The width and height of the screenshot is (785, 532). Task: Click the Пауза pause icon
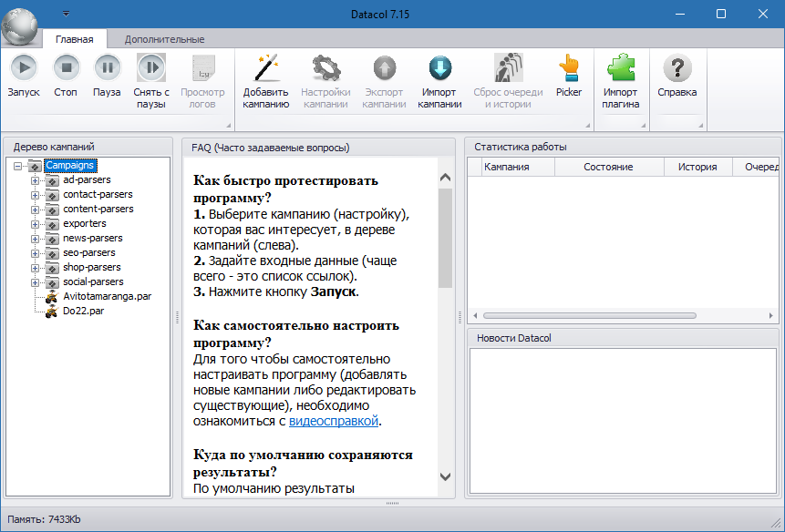click(x=108, y=67)
